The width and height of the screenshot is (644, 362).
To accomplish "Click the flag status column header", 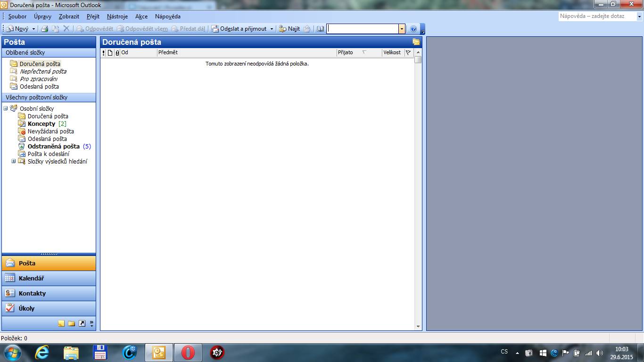I will tap(408, 53).
